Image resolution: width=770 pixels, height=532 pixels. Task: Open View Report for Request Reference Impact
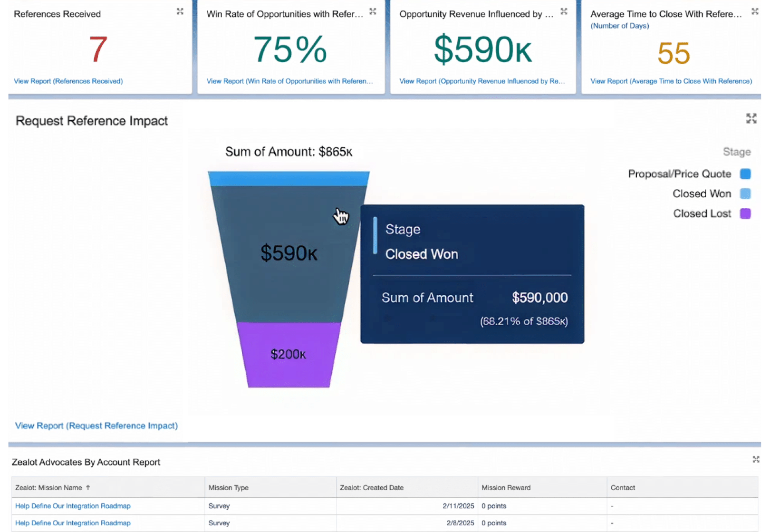96,426
